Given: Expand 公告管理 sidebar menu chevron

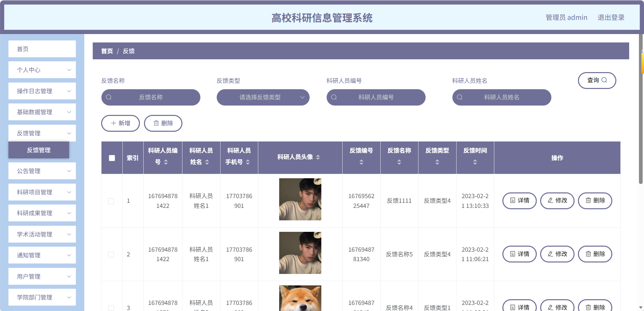Looking at the screenshot, I should point(69,171).
